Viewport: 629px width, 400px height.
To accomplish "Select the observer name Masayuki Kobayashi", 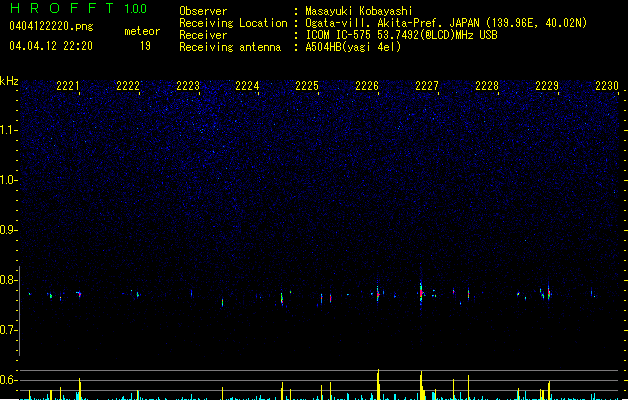I will pos(359,11).
